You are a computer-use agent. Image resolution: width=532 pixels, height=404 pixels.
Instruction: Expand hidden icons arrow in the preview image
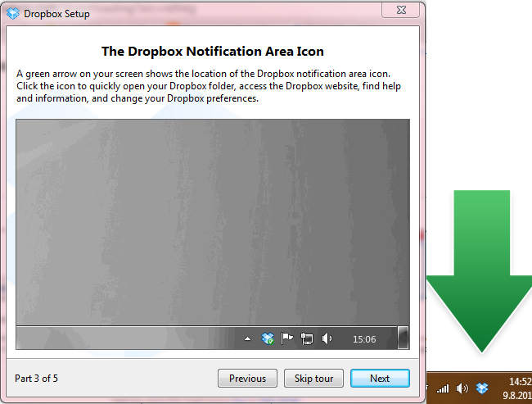[248, 338]
